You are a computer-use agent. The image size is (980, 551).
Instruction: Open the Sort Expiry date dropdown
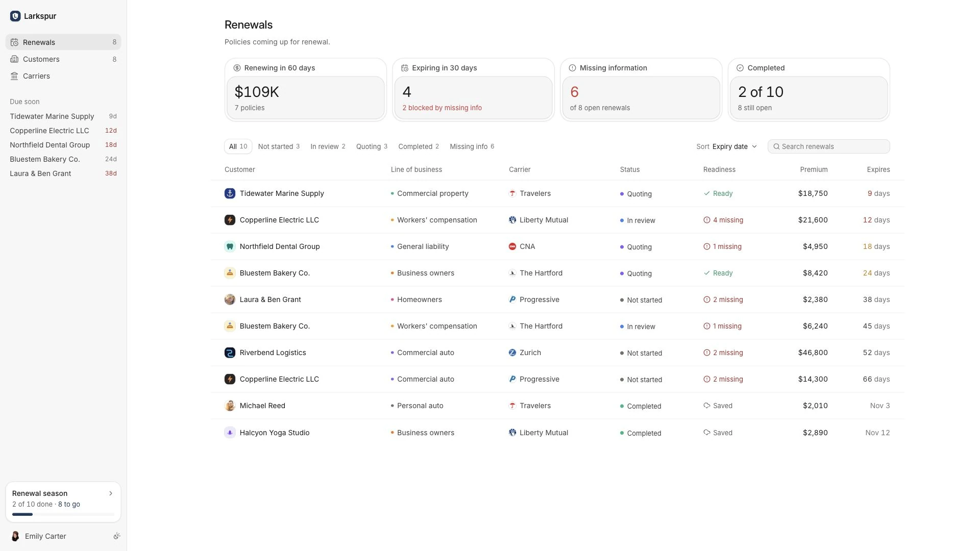pos(727,146)
